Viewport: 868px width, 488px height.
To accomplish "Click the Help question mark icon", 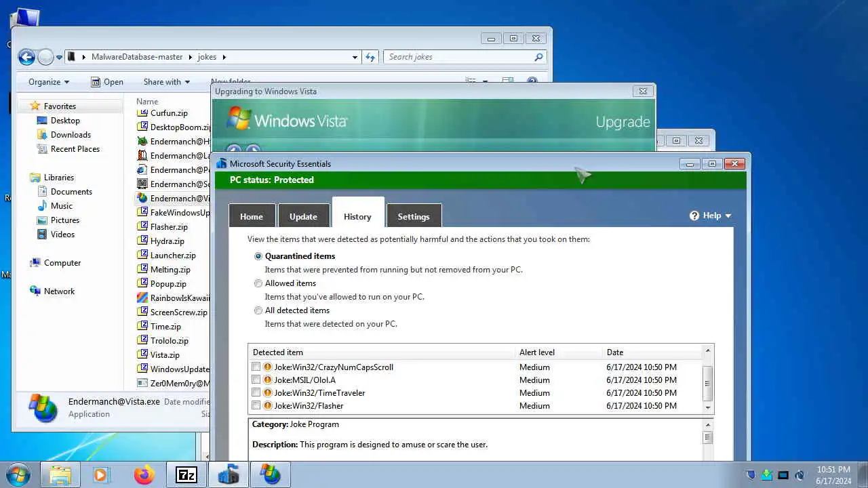I will coord(694,216).
